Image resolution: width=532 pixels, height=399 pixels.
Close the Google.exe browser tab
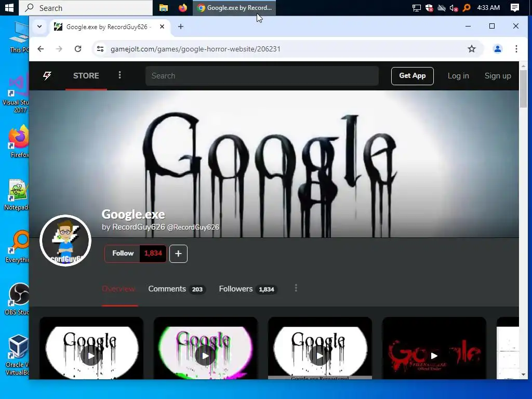pos(162,26)
